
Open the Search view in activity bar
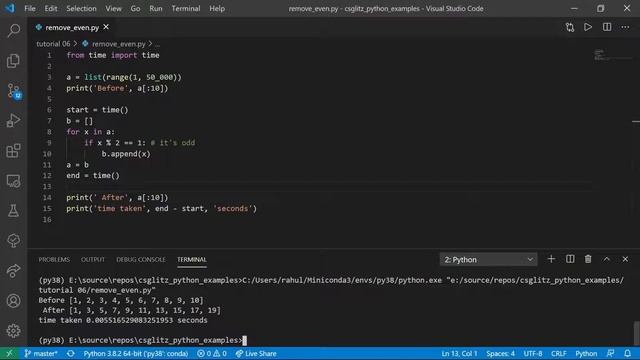(13, 31)
